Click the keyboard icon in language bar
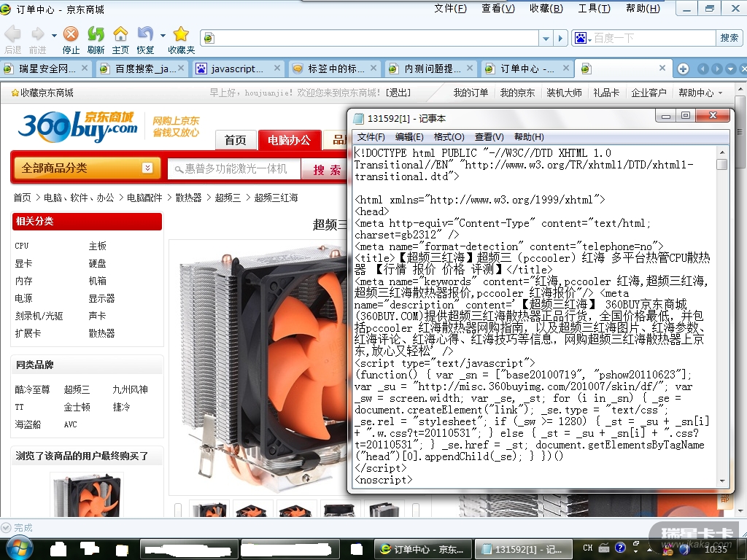 604,548
